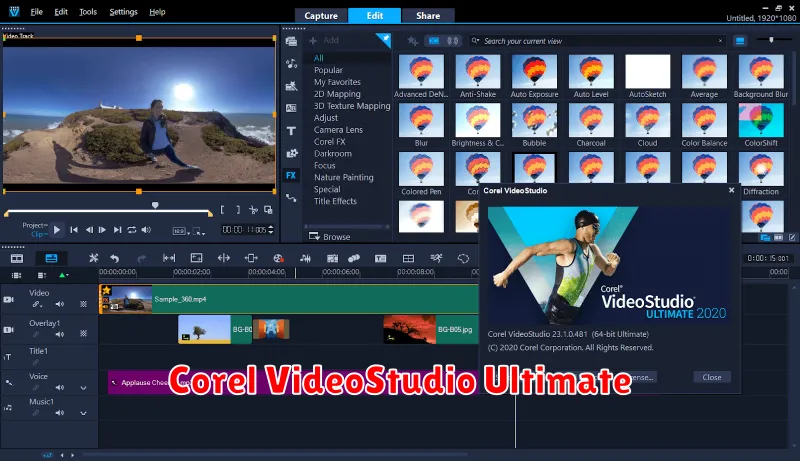The image size is (800, 461).
Task: Switch playback mode to Clip
Action: pyautogui.click(x=39, y=234)
